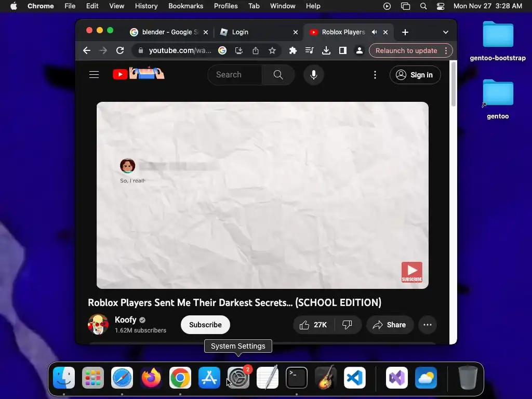Click the Share button
Screen dimensions: 532x399
(x=390, y=325)
